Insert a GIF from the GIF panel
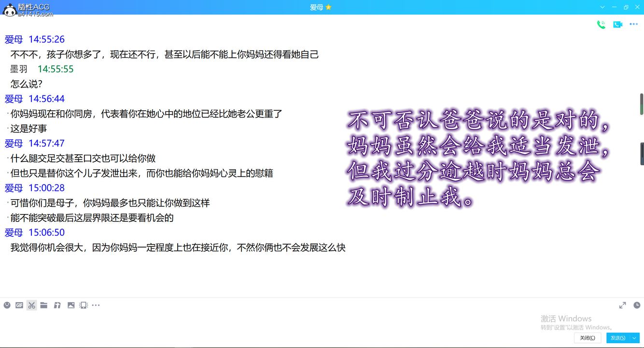This screenshot has width=644, height=348. [x=19, y=305]
